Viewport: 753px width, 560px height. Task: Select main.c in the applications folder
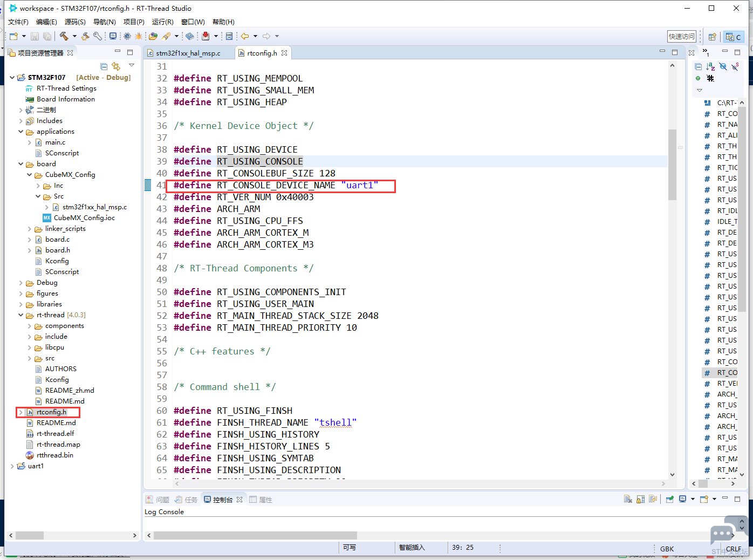tap(55, 142)
